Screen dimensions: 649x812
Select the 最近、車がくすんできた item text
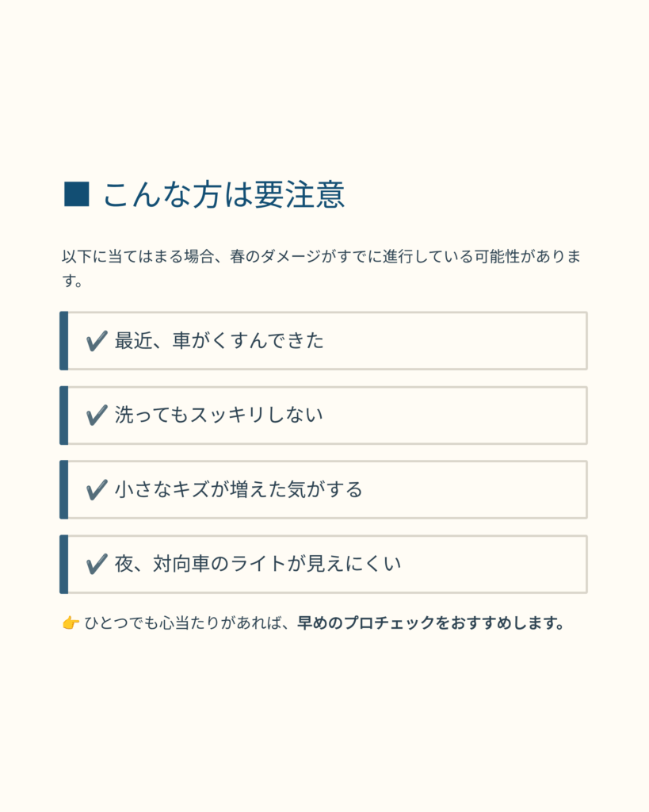click(220, 341)
